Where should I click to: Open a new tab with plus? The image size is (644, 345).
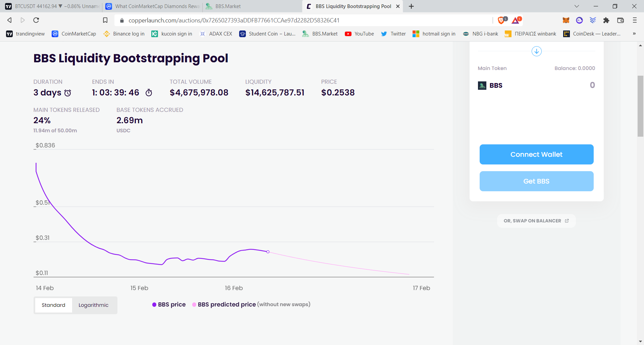pyautogui.click(x=411, y=6)
